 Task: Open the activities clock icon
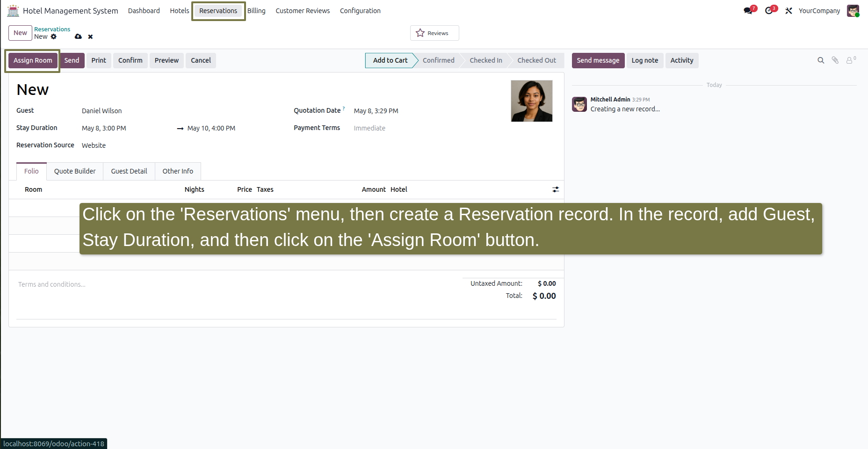pyautogui.click(x=769, y=10)
